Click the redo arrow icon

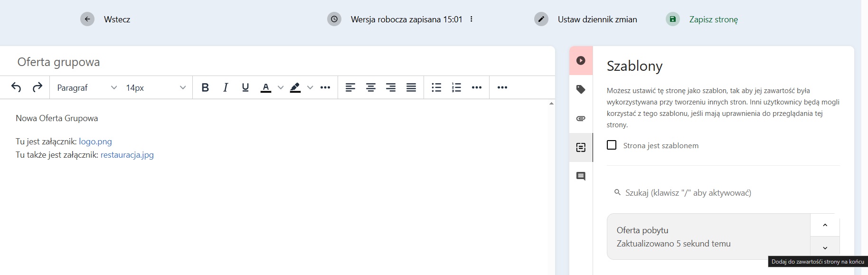37,87
